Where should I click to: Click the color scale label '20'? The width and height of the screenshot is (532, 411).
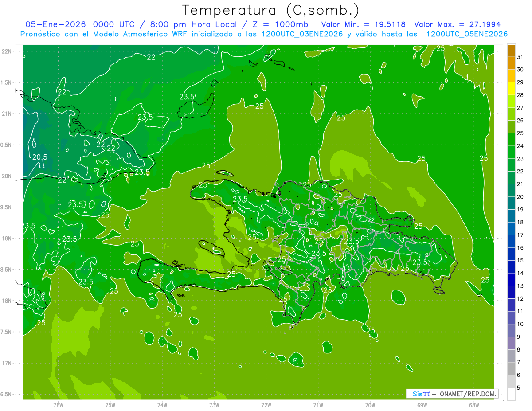pyautogui.click(x=520, y=197)
